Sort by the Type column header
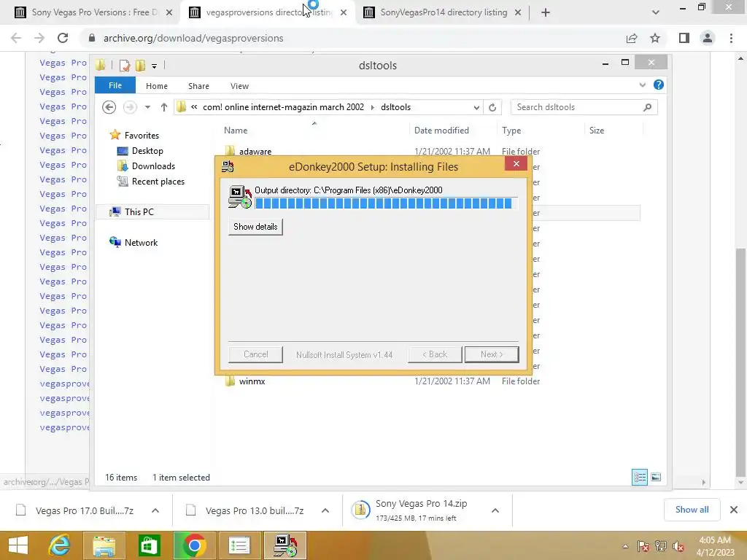The width and height of the screenshot is (747, 560). click(511, 131)
